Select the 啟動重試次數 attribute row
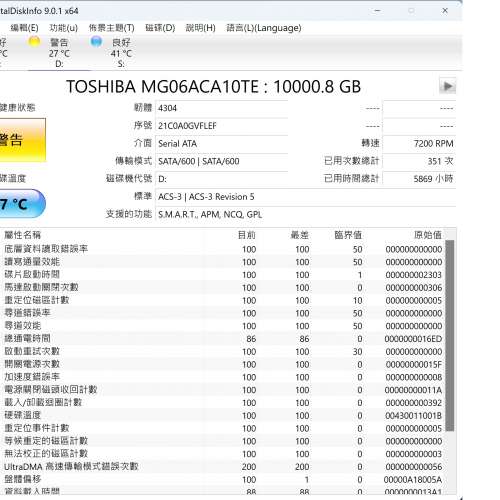The width and height of the screenshot is (500, 500). click(223, 351)
